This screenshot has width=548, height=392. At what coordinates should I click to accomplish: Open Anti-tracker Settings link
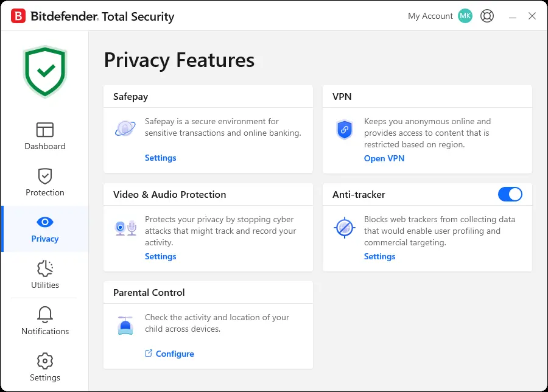pyautogui.click(x=379, y=256)
